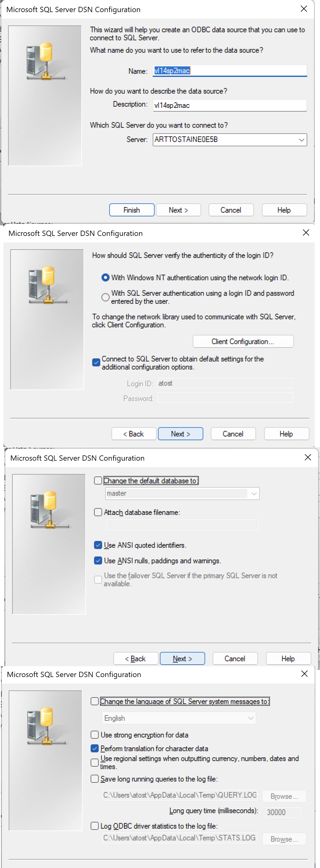
Task: Close the first DSN Configuration dialog
Action: click(304, 9)
